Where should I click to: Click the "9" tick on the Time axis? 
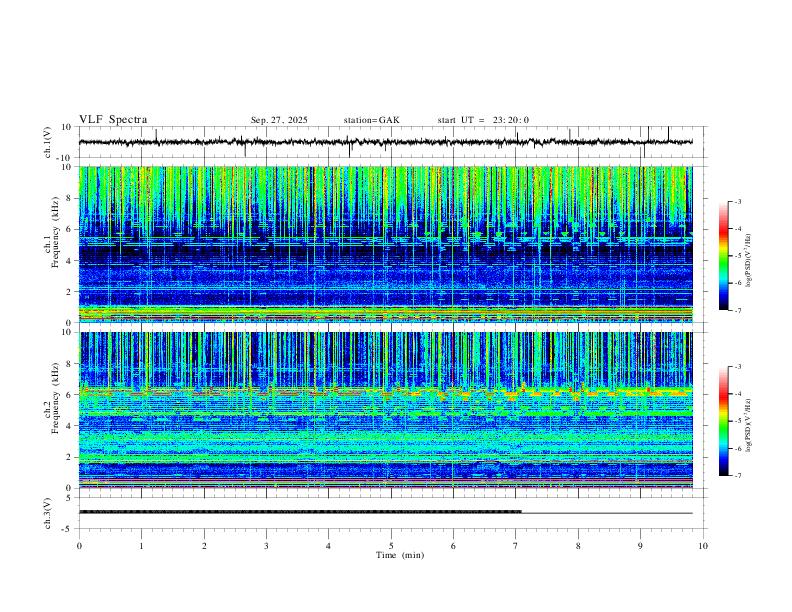pyautogui.click(x=640, y=546)
